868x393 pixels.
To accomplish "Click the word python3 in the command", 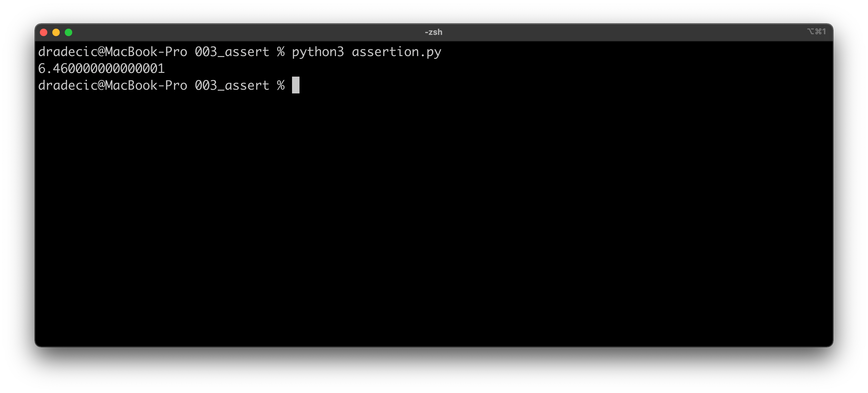I will pos(318,52).
